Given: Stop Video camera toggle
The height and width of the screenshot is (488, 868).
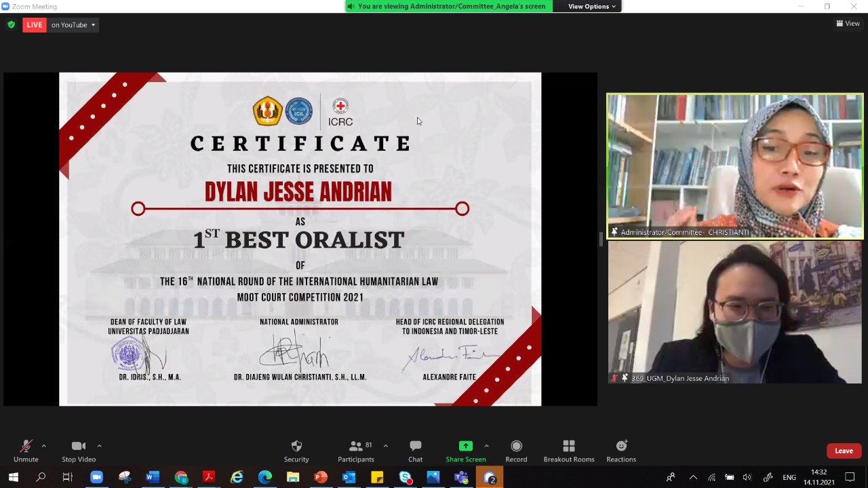Looking at the screenshot, I should [79, 451].
